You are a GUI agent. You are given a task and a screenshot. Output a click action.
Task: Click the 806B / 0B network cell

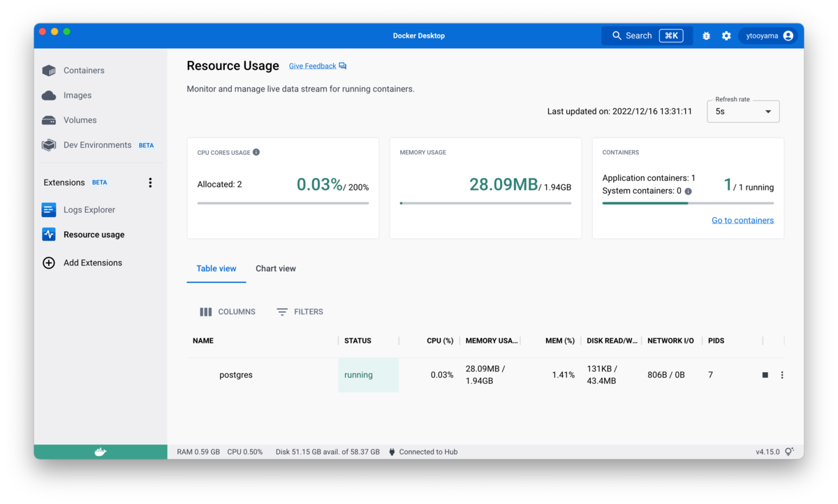coord(666,375)
